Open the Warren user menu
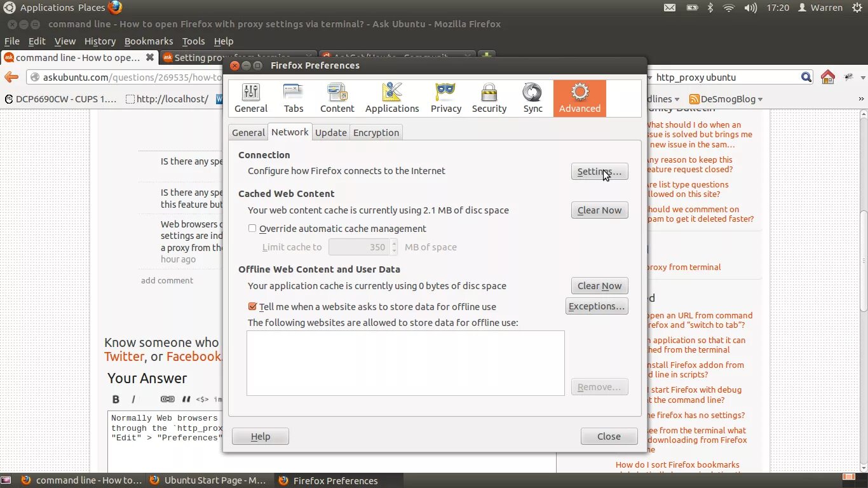The height and width of the screenshot is (488, 868). coord(820,8)
